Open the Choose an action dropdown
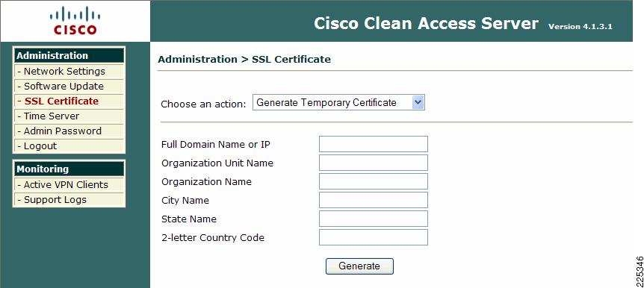 coord(338,102)
